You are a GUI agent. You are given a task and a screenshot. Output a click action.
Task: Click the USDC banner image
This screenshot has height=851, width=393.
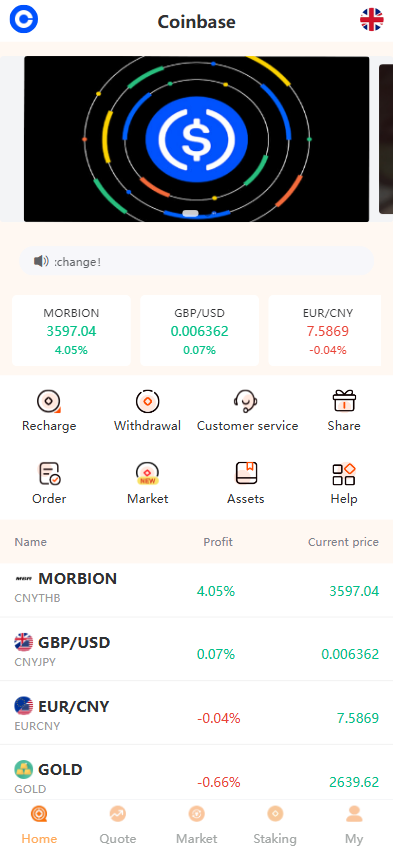pyautogui.click(x=196, y=139)
